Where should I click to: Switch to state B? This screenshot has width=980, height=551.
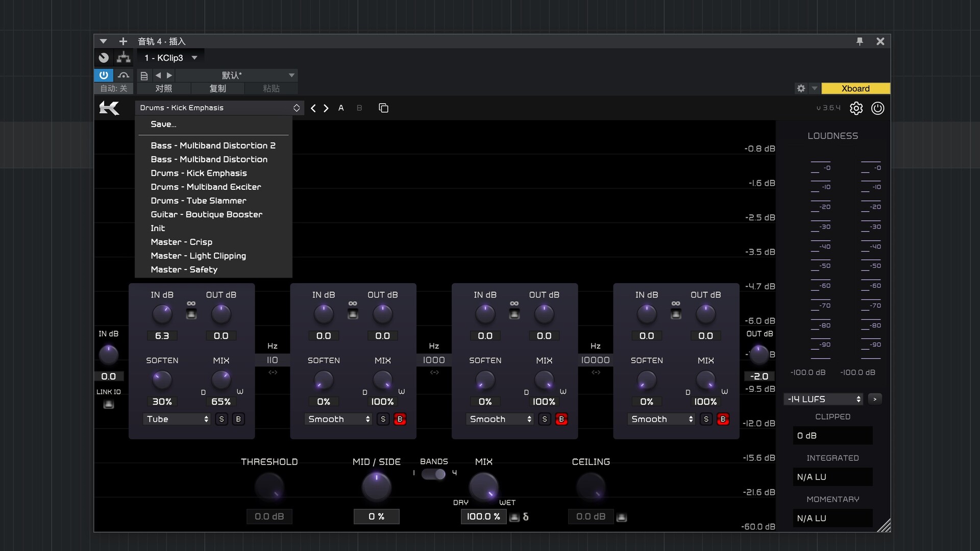(x=359, y=108)
